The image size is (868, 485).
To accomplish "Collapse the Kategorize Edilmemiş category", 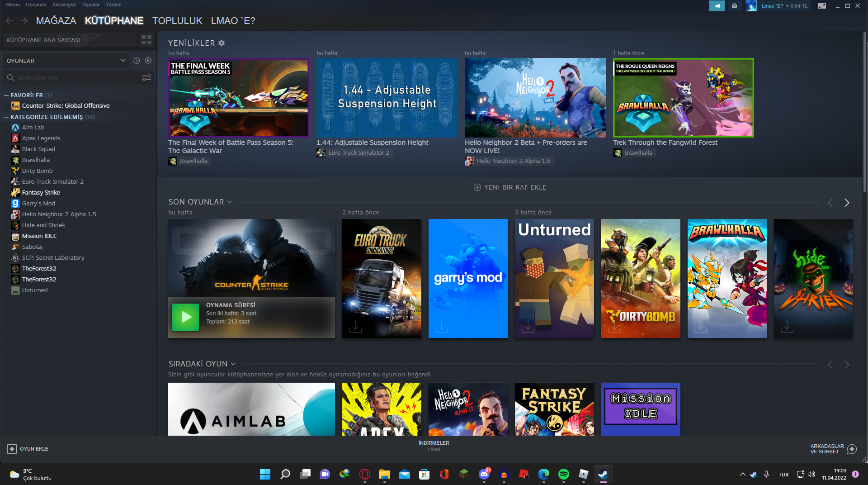I will pos(6,117).
